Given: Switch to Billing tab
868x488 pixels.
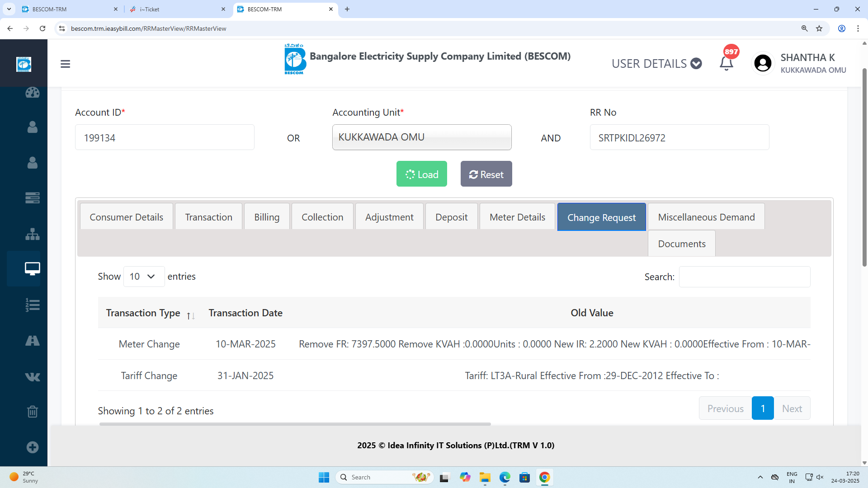Looking at the screenshot, I should click(x=267, y=217).
